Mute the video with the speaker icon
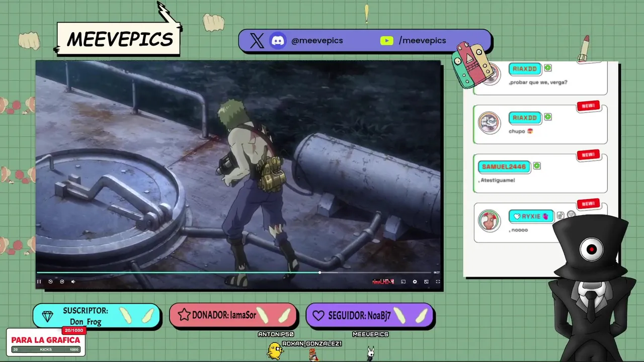The image size is (644, 362). click(x=73, y=282)
